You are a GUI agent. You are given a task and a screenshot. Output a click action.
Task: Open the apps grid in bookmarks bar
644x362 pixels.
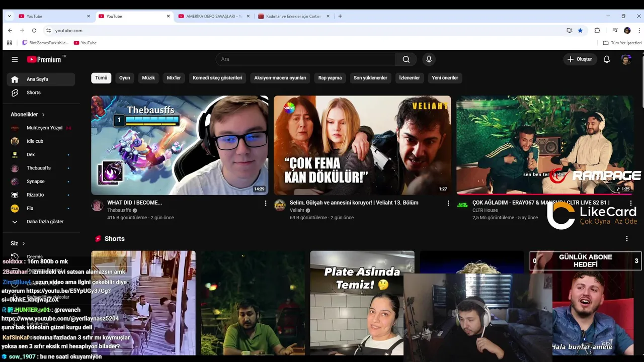[9, 43]
